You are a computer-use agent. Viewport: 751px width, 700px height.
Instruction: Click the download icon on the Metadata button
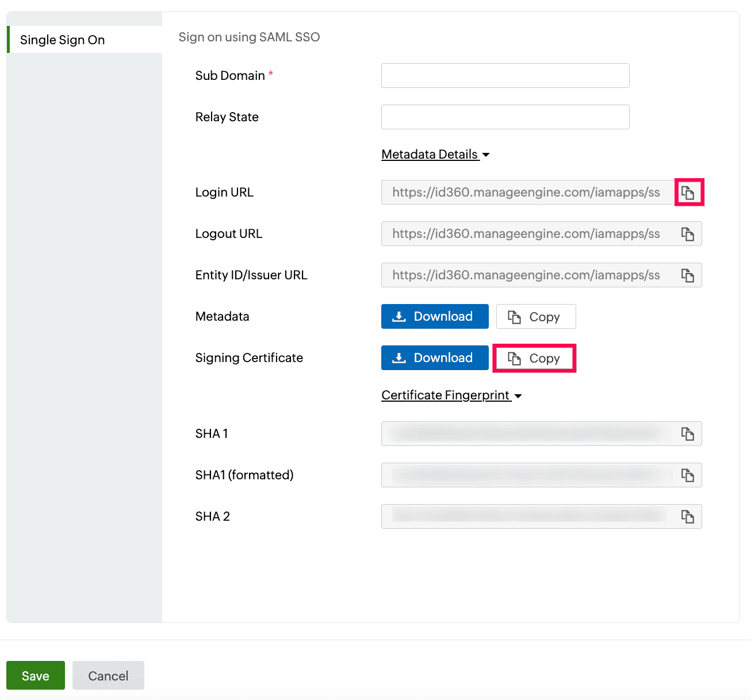(399, 316)
